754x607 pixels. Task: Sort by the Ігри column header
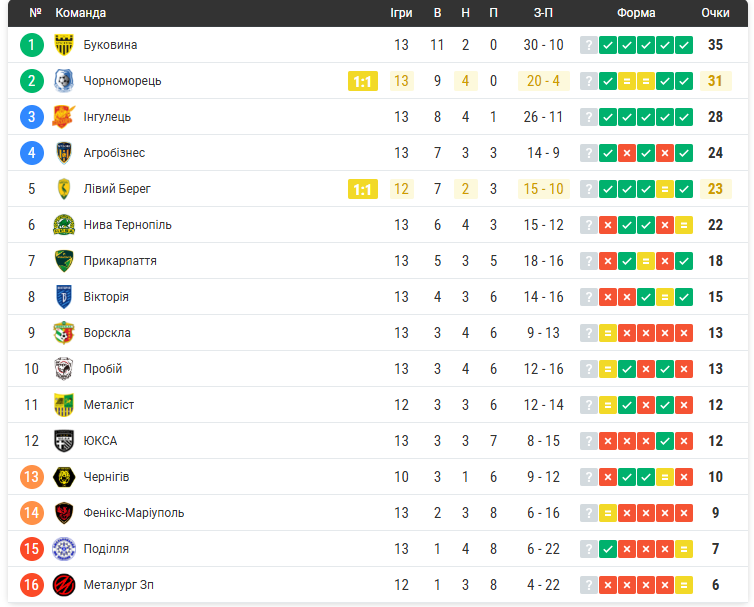point(401,13)
